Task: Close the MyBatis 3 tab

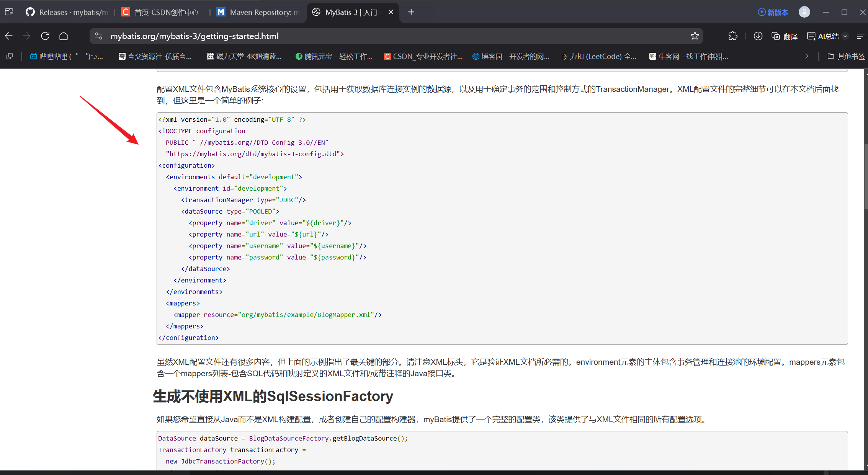Action: click(391, 12)
